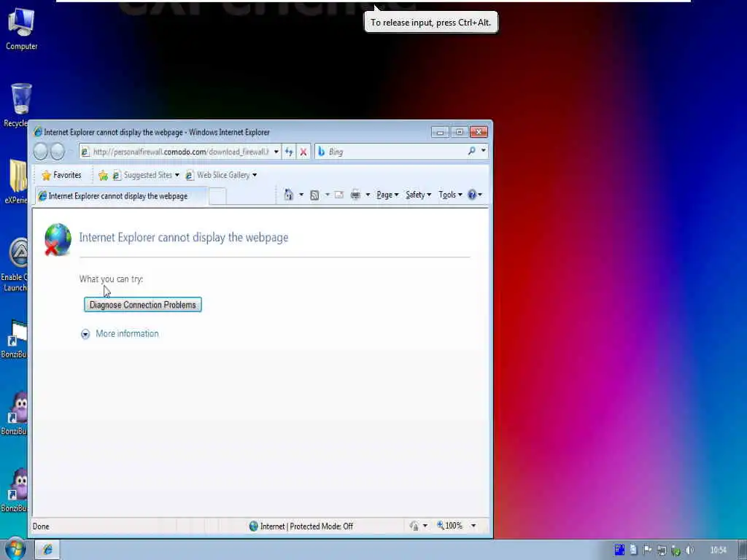The width and height of the screenshot is (747, 560).
Task: Open the Tools menu
Action: (450, 195)
